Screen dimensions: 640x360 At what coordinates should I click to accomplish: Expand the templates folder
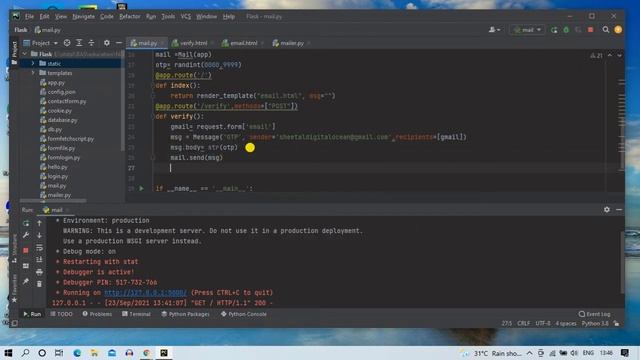(x=33, y=73)
